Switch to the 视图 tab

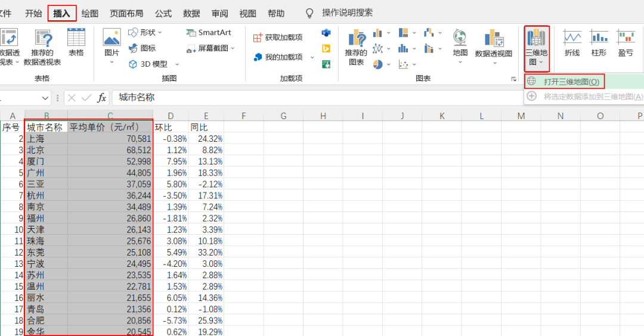[247, 13]
